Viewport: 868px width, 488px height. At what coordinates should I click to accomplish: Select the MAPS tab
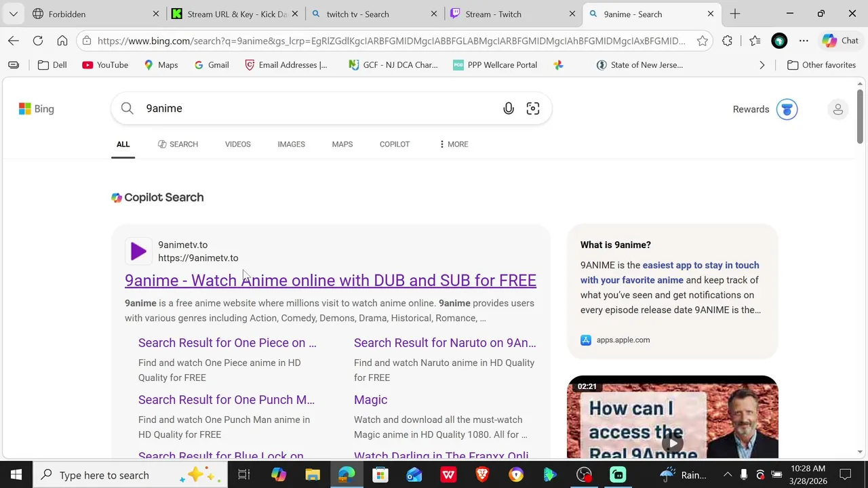pos(342,144)
